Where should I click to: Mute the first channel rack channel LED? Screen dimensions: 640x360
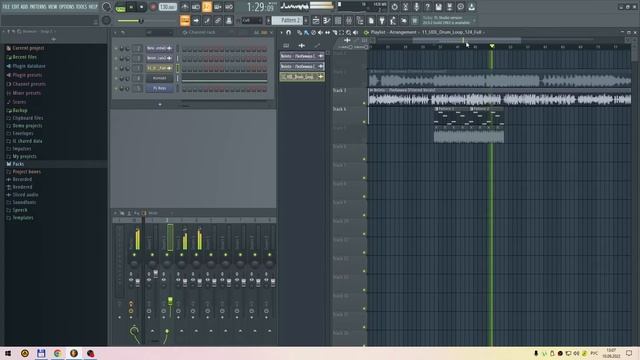click(116, 49)
